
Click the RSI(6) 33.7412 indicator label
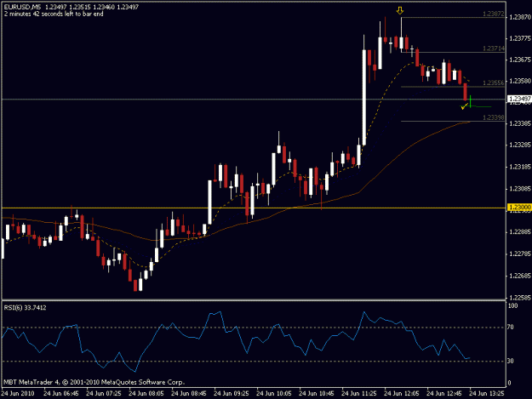(25, 307)
